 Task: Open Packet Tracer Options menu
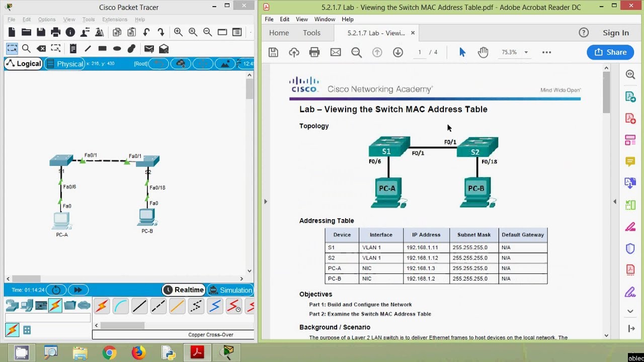(47, 20)
